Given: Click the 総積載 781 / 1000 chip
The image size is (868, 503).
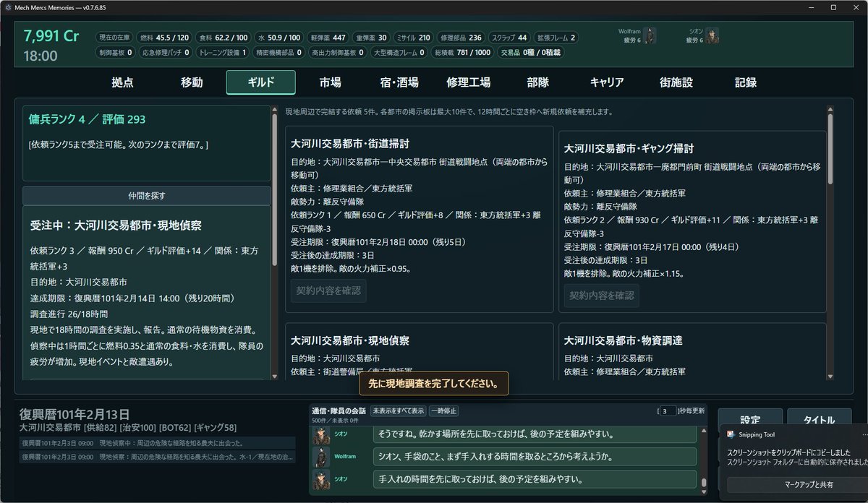Looking at the screenshot, I should (462, 52).
